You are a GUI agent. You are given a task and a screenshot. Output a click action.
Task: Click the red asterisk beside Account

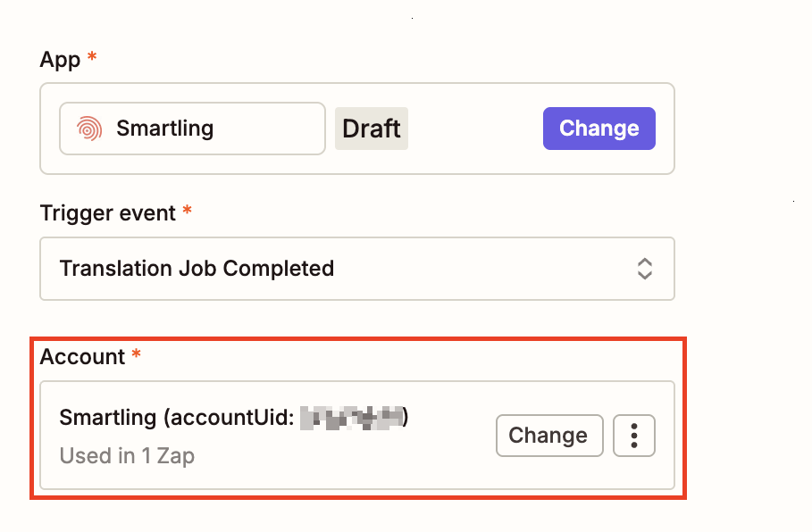tap(137, 356)
